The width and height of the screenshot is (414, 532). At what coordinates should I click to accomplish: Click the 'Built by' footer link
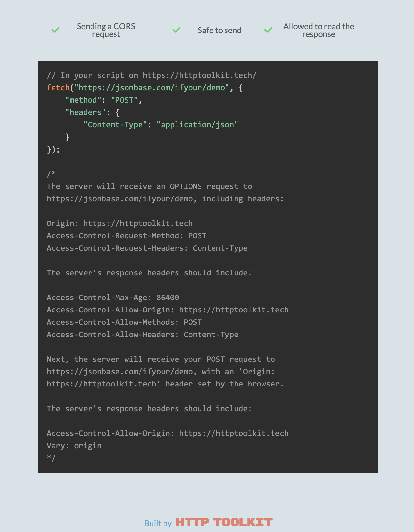[x=158, y=523]
